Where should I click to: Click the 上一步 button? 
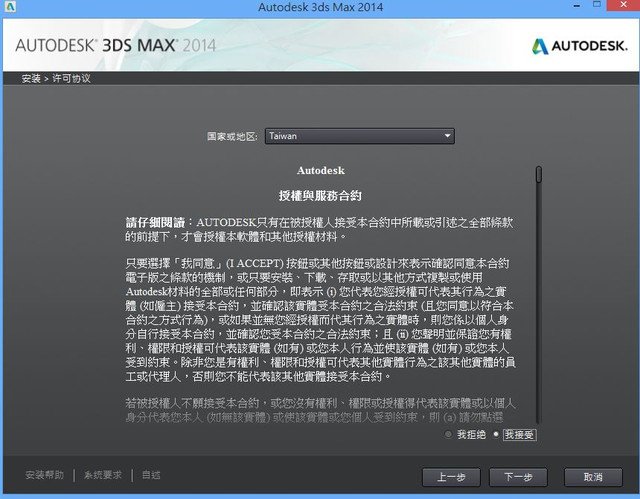[451, 477]
